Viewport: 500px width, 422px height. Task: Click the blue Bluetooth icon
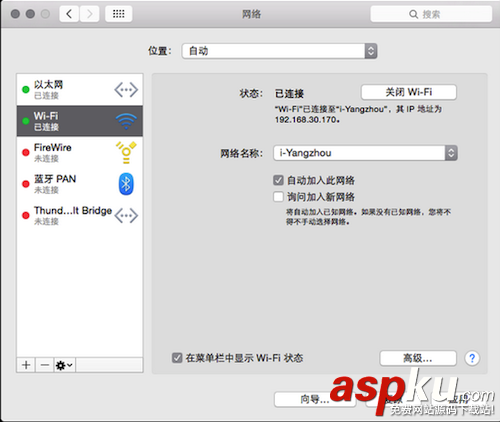pos(126,184)
